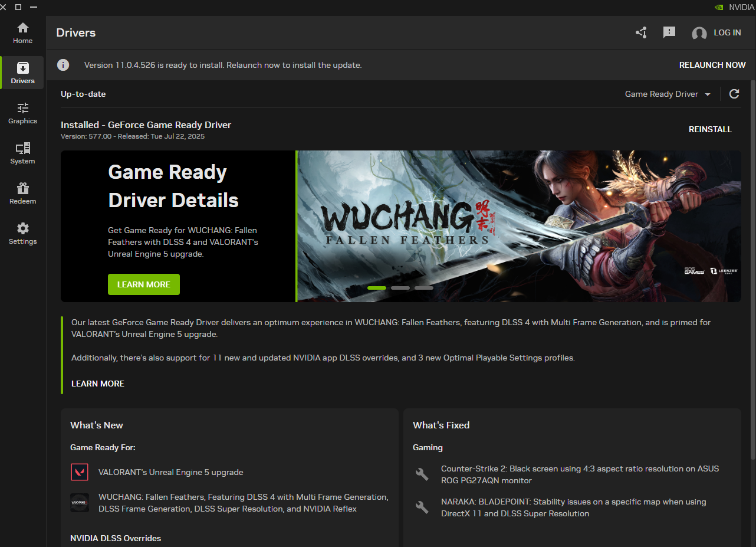This screenshot has width=756, height=547.
Task: Click the "What's New" heading
Action: [x=97, y=425]
